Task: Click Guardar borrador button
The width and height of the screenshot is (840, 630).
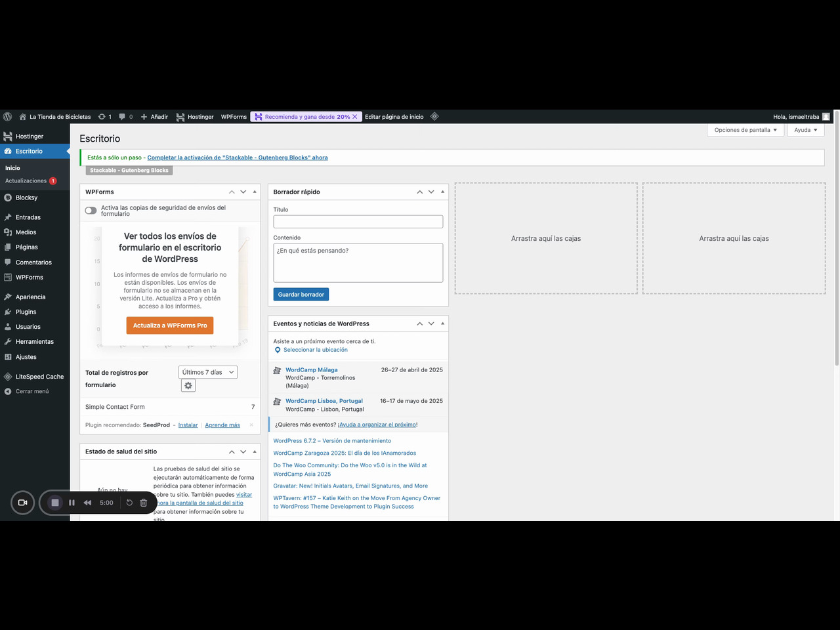Action: click(x=301, y=295)
